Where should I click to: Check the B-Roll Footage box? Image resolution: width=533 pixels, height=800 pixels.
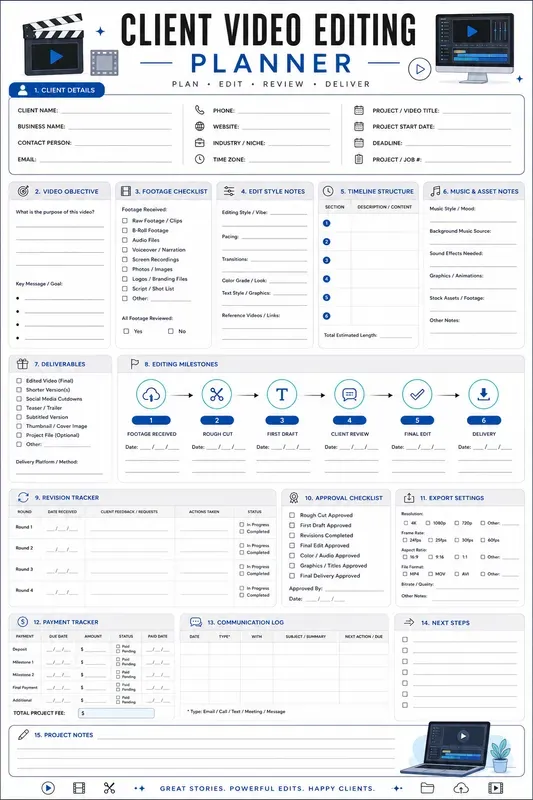coord(125,230)
